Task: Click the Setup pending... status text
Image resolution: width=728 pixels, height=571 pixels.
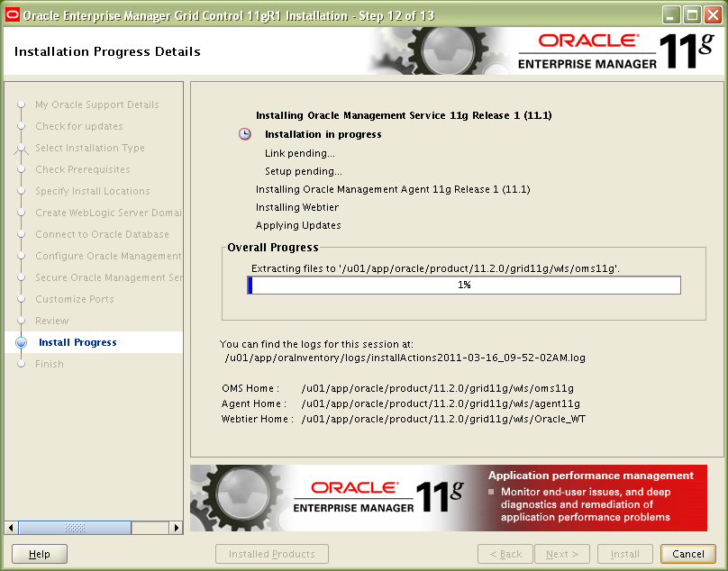Action: 303,171
